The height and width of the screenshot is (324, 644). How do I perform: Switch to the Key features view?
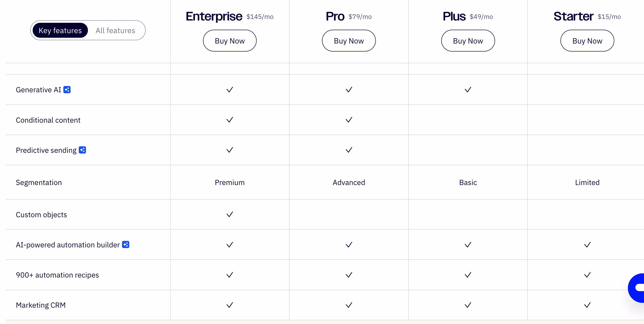click(60, 31)
